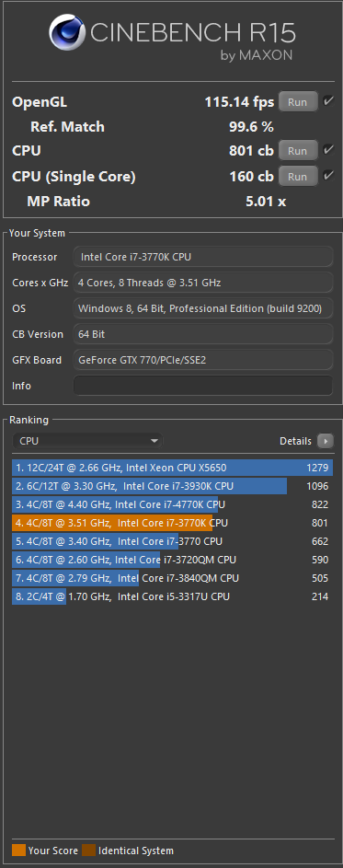Select the i5-3317U ranking entry
343x868 pixels.
[x=172, y=596]
